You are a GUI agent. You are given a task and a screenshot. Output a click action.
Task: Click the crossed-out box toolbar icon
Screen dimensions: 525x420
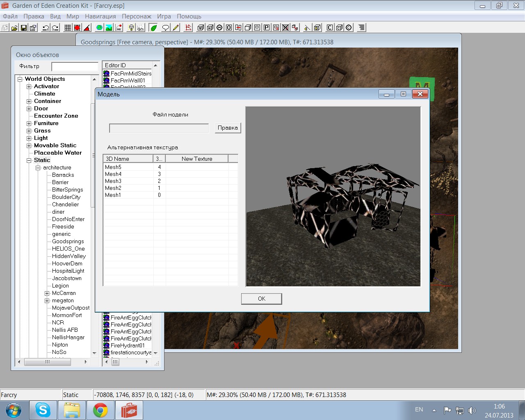click(x=285, y=27)
